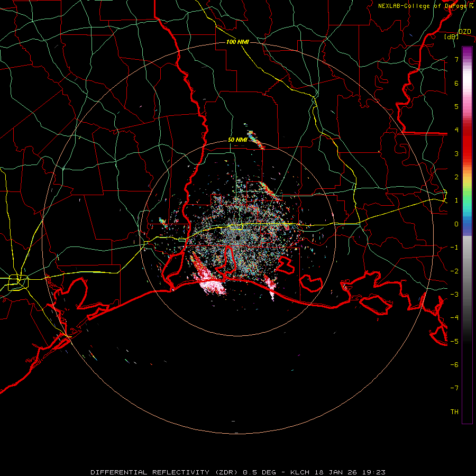Click the 50 NMI range ring label

pyautogui.click(x=237, y=140)
